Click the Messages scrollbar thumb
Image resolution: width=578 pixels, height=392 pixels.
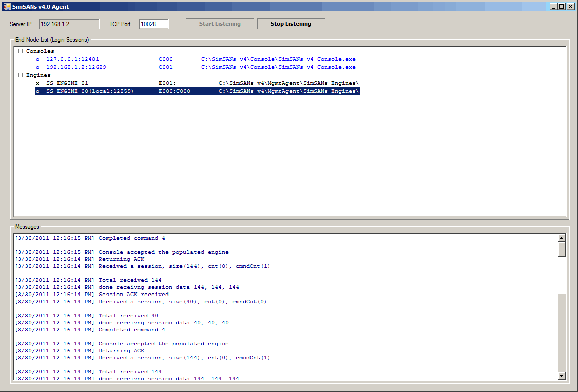pos(562,249)
